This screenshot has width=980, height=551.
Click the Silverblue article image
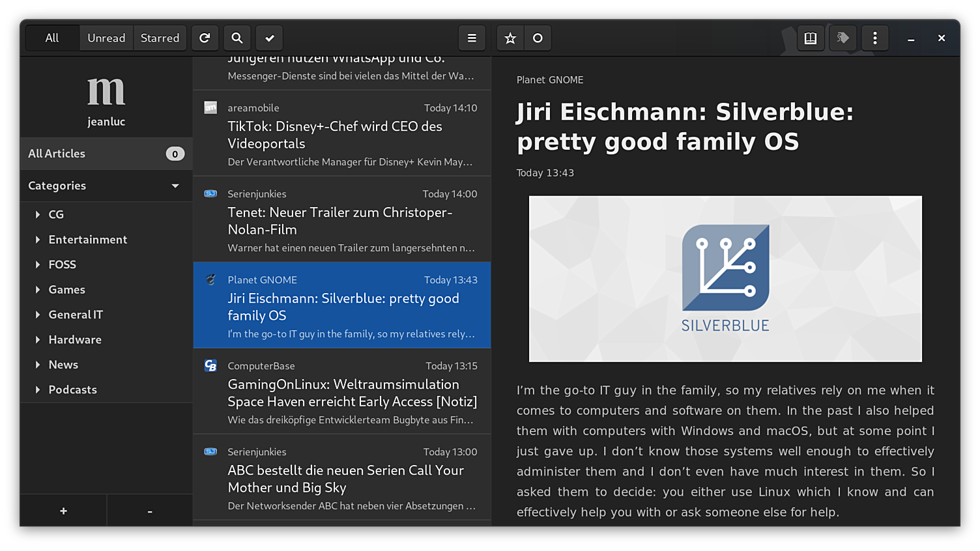[725, 279]
